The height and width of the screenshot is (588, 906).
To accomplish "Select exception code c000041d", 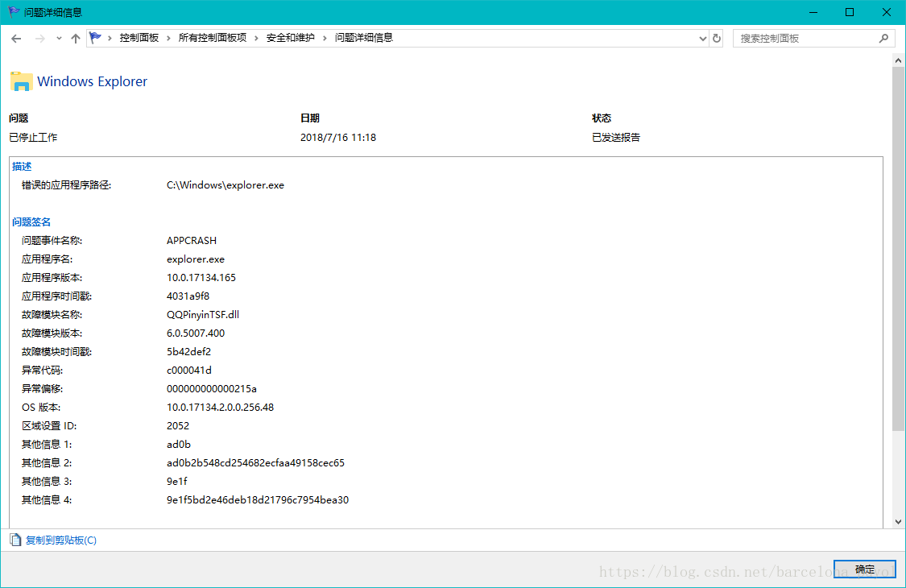I will coord(189,370).
